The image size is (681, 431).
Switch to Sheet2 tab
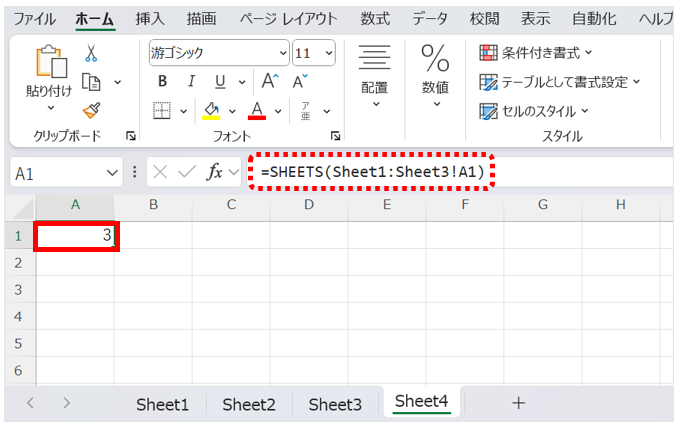[249, 404]
